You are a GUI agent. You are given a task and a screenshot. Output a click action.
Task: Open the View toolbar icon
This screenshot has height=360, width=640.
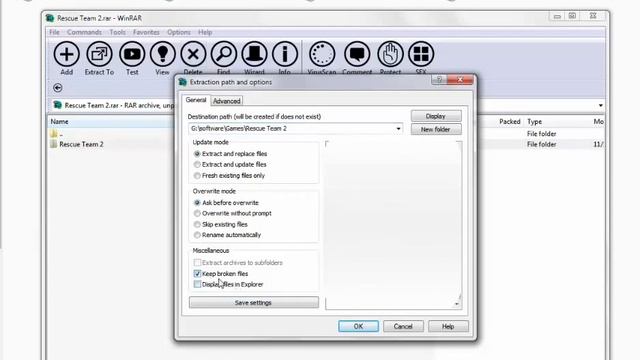pos(162,54)
